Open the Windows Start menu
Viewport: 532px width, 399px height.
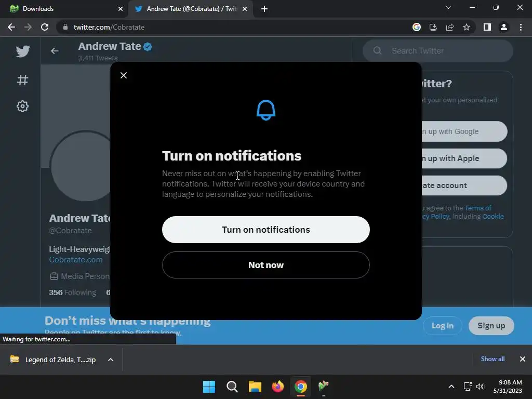tap(209, 387)
